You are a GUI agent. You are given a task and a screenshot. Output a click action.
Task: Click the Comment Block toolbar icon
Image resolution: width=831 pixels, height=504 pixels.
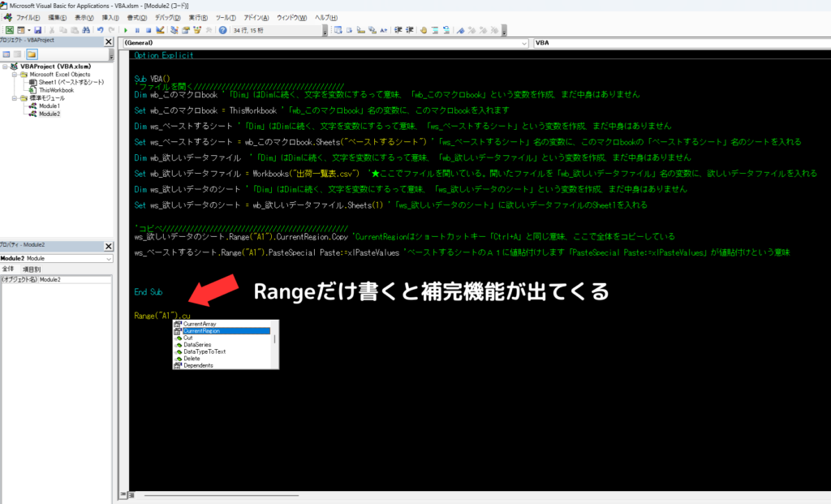click(435, 30)
